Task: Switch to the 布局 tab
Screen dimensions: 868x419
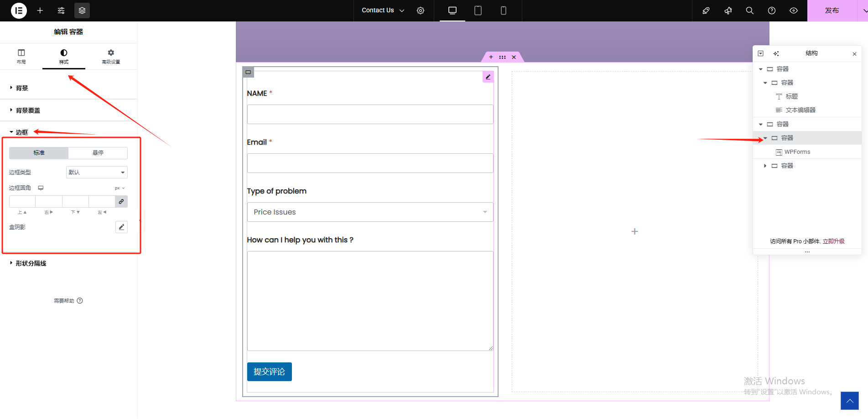Action: 21,56
